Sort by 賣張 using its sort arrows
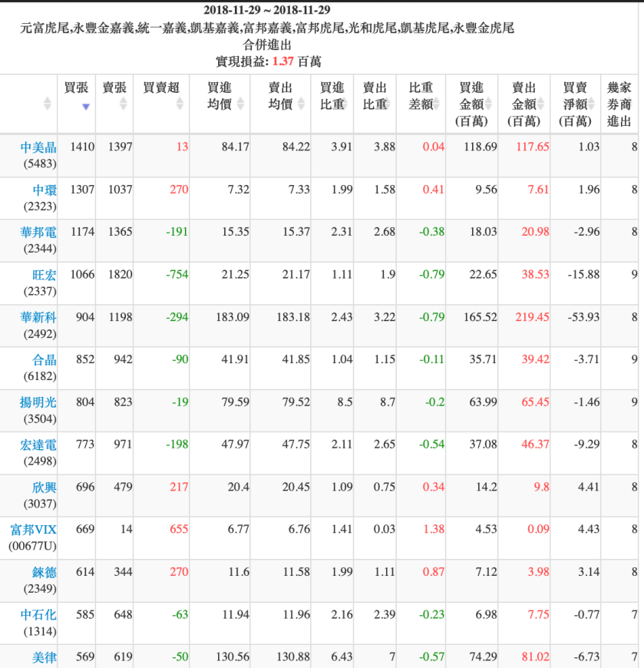Screen dimensions: 644x668 coord(124,104)
